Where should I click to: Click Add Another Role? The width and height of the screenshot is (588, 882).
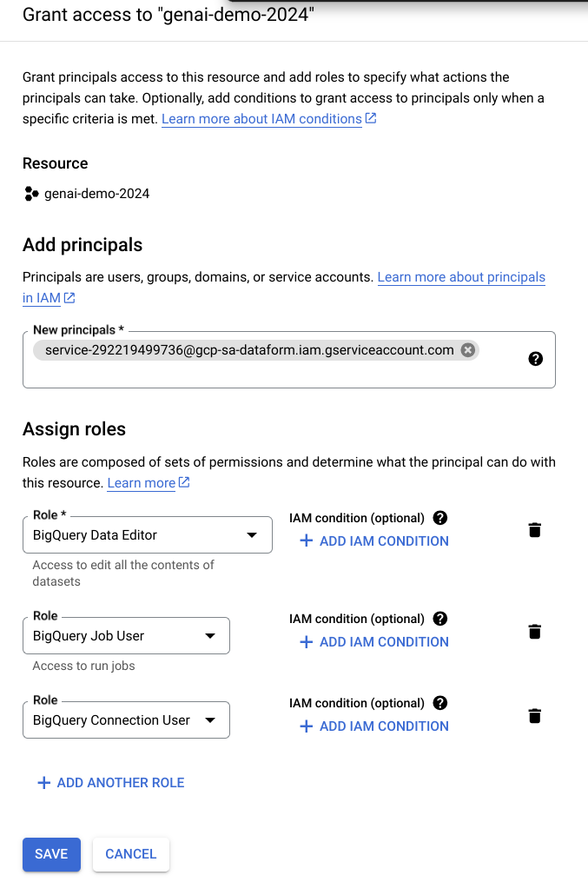pos(111,782)
